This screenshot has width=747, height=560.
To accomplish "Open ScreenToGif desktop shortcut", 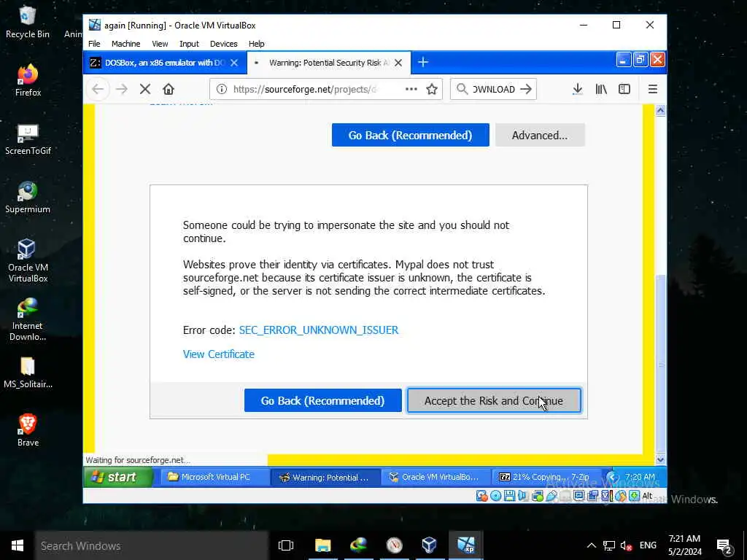I will (28, 139).
